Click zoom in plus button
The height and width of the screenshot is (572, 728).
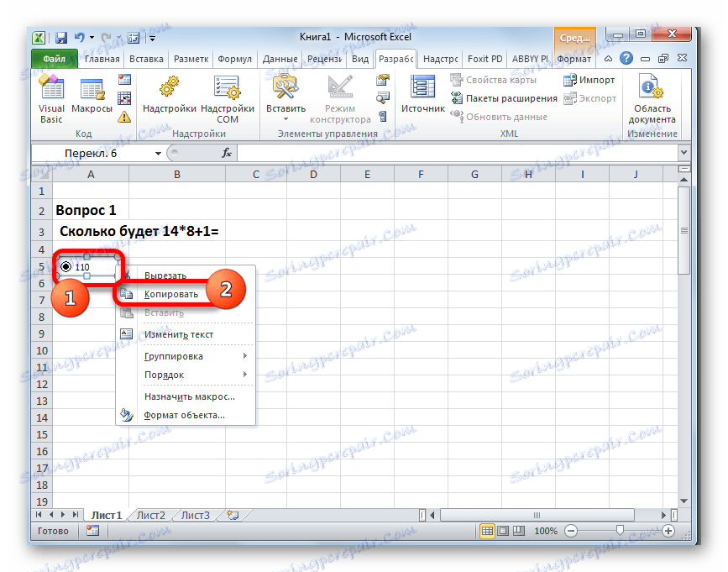pos(668,531)
